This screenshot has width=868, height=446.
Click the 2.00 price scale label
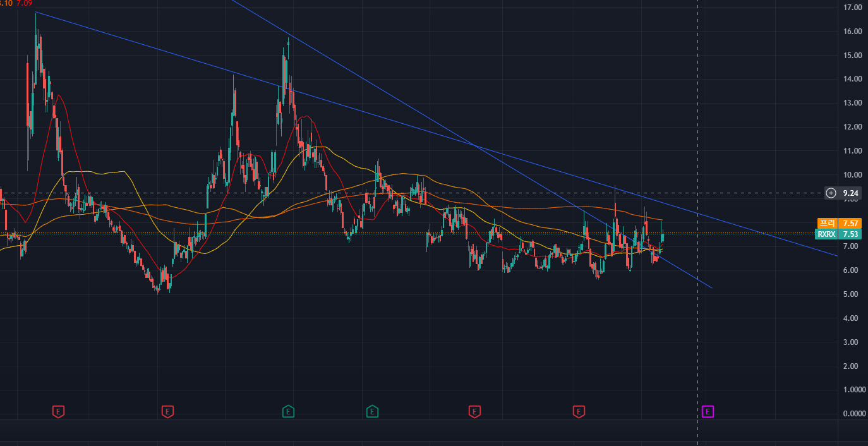tap(852, 366)
